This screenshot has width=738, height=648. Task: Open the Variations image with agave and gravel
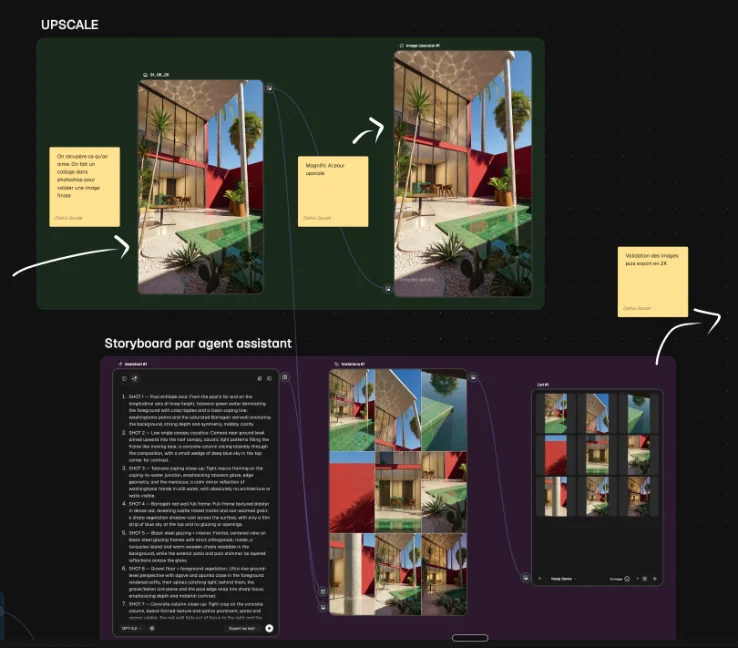pos(444,492)
